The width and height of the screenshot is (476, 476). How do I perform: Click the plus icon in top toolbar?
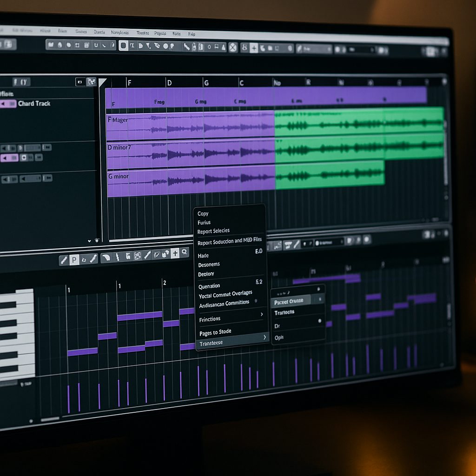(x=254, y=47)
